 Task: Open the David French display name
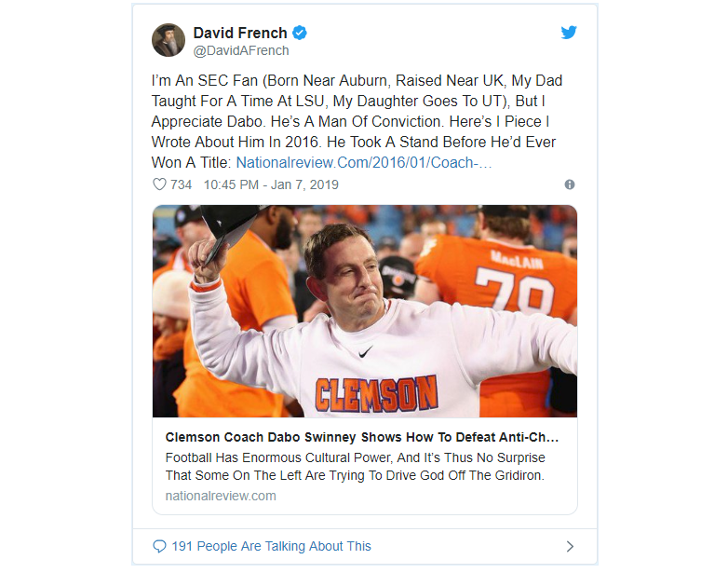click(x=240, y=34)
